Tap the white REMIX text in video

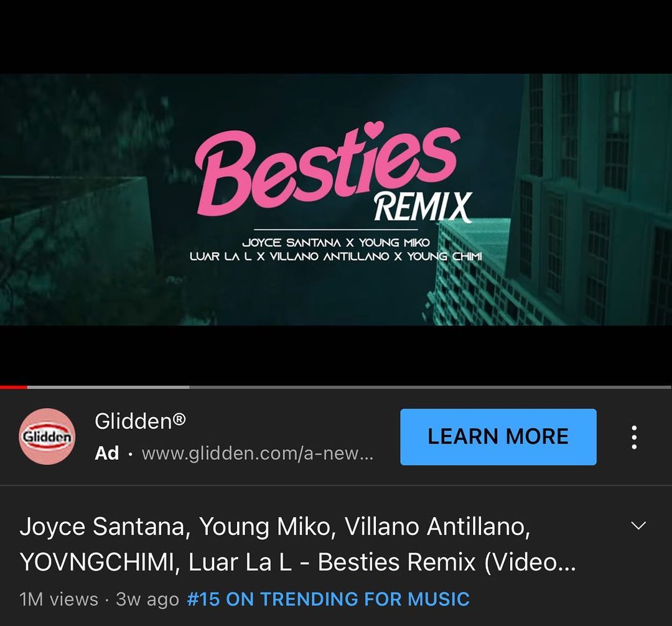pos(422,207)
